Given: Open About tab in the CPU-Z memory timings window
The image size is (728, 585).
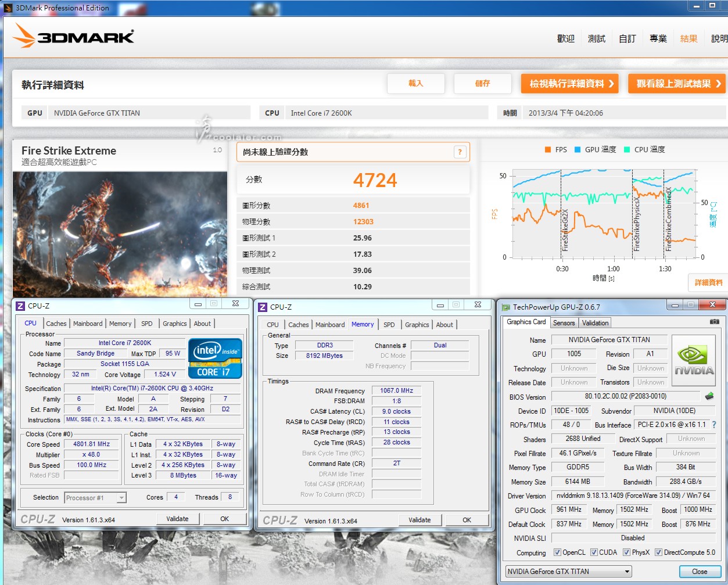Looking at the screenshot, I should 444,325.
